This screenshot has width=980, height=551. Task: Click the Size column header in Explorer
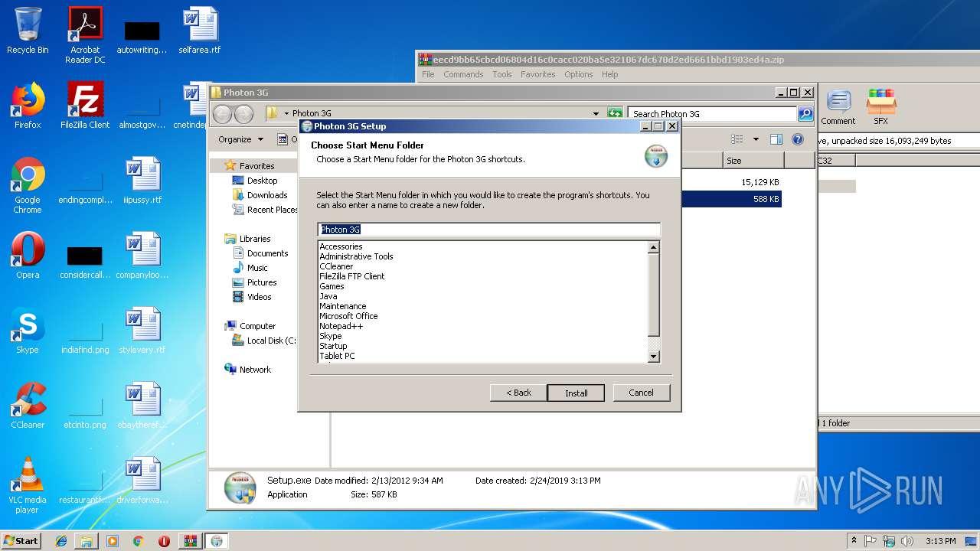point(753,161)
